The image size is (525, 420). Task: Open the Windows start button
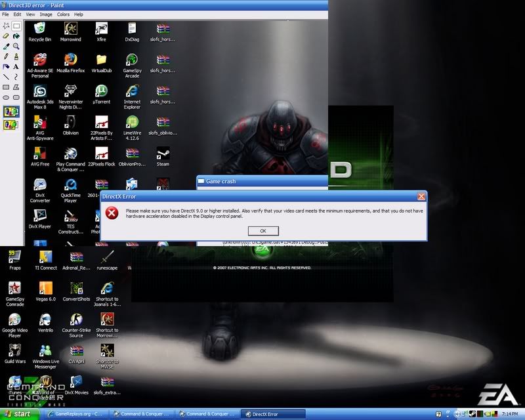click(20, 414)
